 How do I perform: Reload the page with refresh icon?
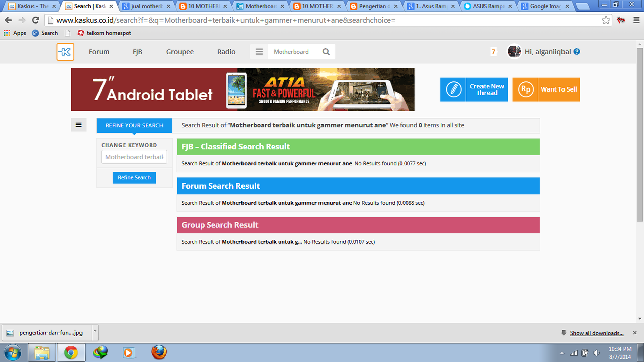coord(35,21)
